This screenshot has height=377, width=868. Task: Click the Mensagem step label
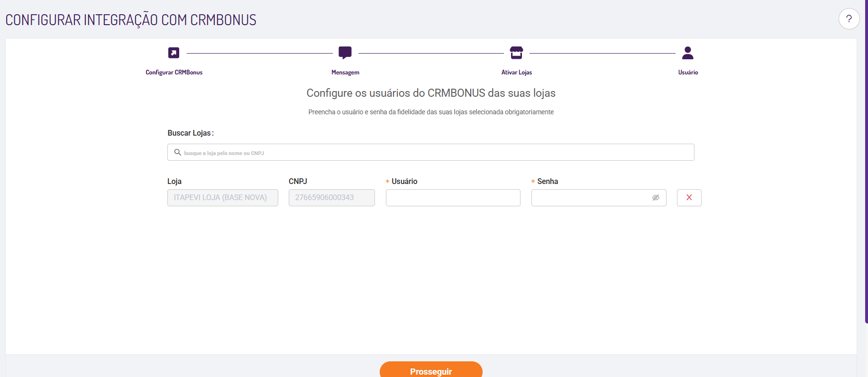tap(345, 73)
